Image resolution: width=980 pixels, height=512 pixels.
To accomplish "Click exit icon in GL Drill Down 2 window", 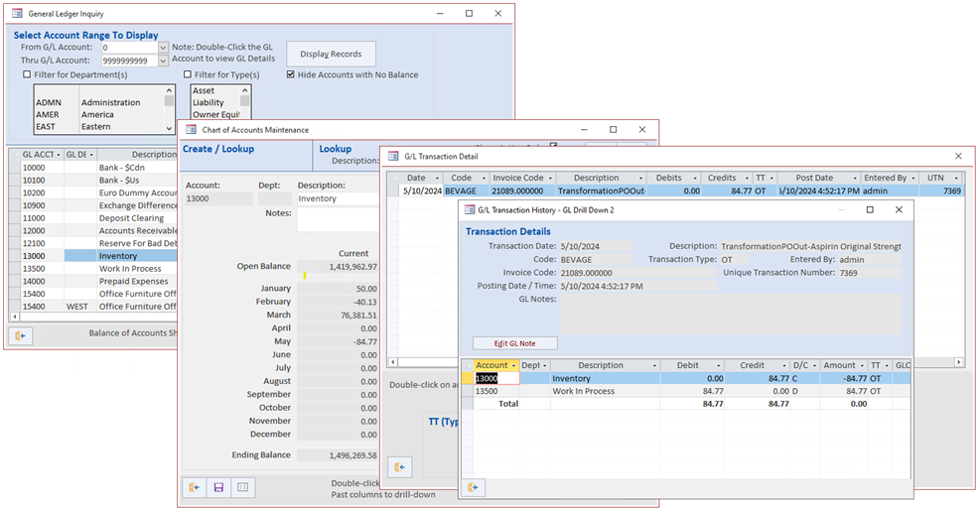I will tap(474, 487).
